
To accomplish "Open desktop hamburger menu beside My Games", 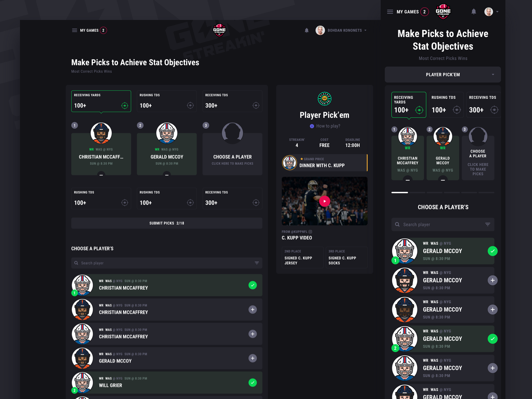I will 74,30.
